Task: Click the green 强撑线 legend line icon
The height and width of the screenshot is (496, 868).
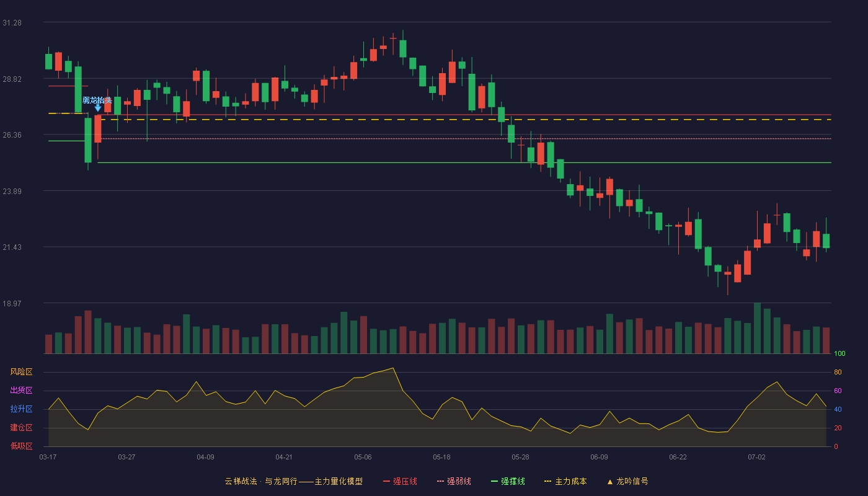Action: (494, 481)
